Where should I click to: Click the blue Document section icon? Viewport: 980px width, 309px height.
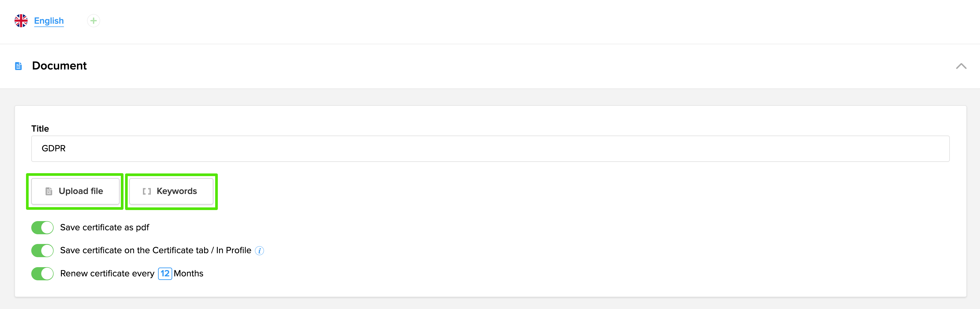[x=18, y=66]
